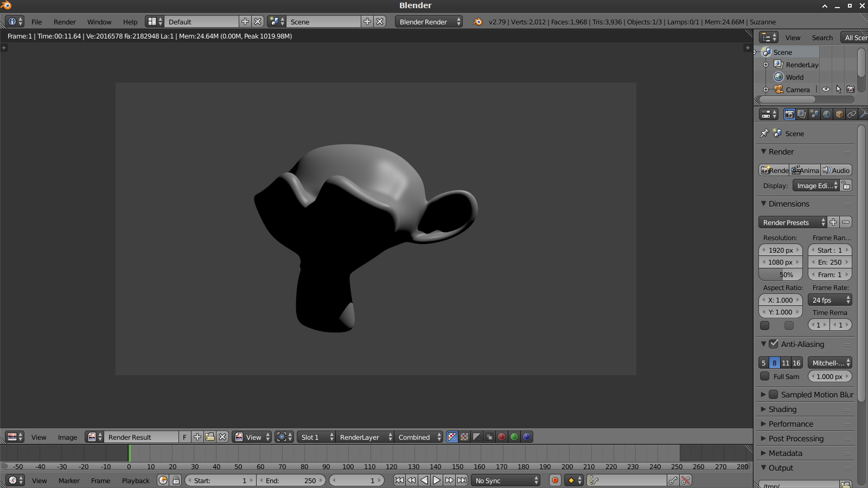
Task: Toggle Camera visibility eye icon in outliner
Action: point(826,89)
